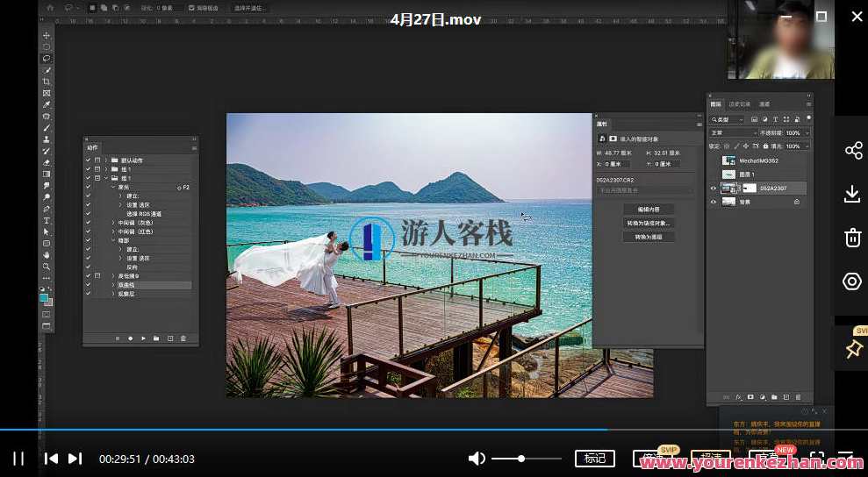Viewport: 868px width, 477px height.
Task: Choose the Zoom magnifier tool
Action: click(47, 267)
